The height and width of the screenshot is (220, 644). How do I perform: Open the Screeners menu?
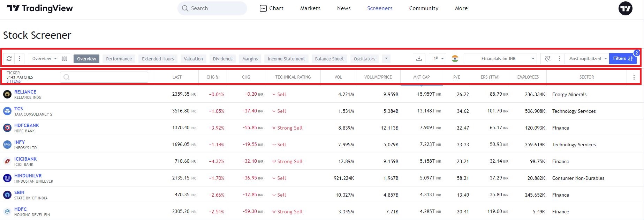(x=380, y=8)
